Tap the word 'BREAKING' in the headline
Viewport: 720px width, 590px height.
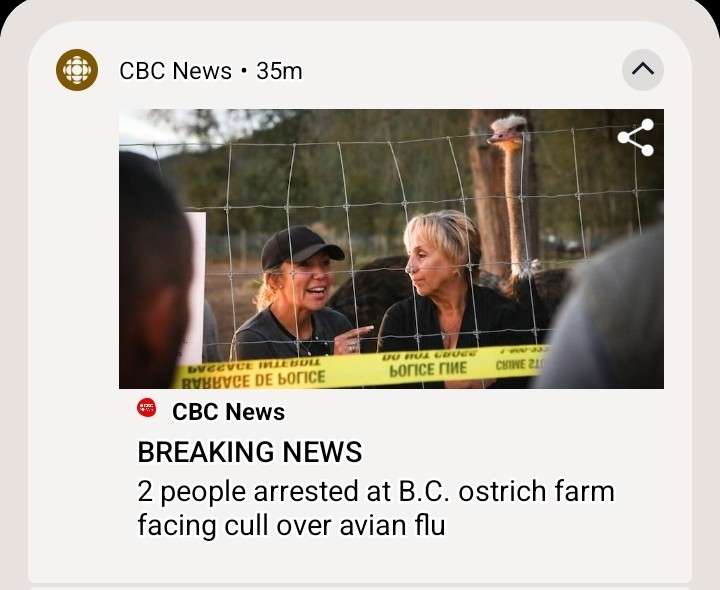point(197,452)
